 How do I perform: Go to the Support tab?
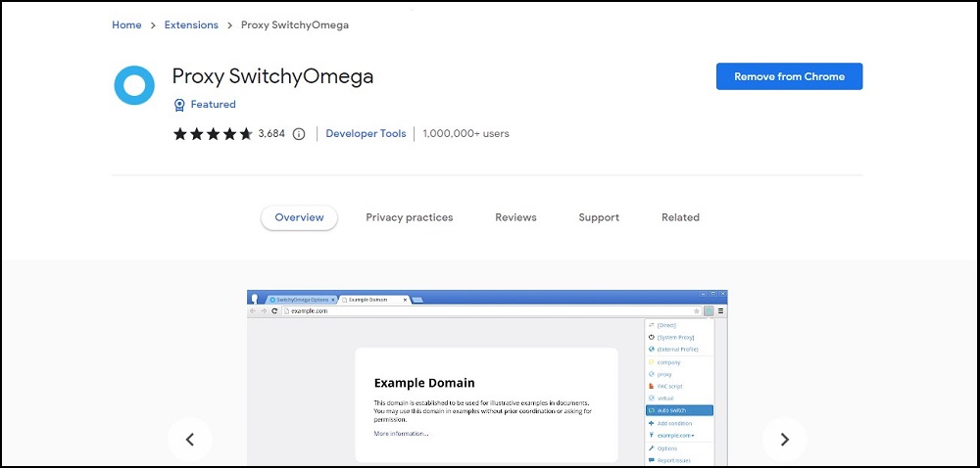tap(599, 217)
